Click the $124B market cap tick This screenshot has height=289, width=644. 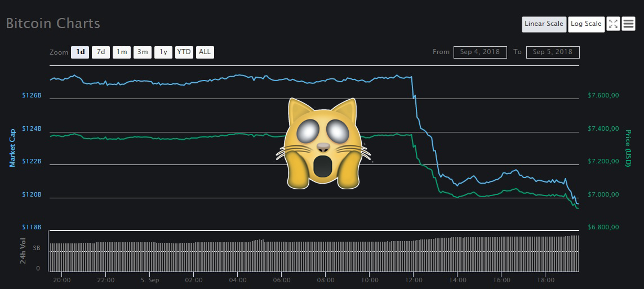(x=32, y=128)
